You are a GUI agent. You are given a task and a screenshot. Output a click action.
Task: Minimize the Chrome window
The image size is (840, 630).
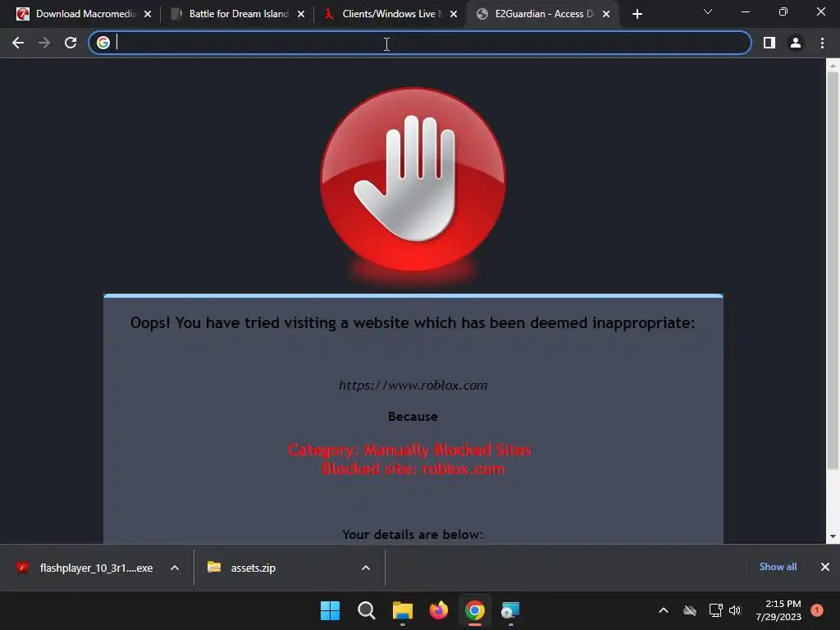(745, 11)
